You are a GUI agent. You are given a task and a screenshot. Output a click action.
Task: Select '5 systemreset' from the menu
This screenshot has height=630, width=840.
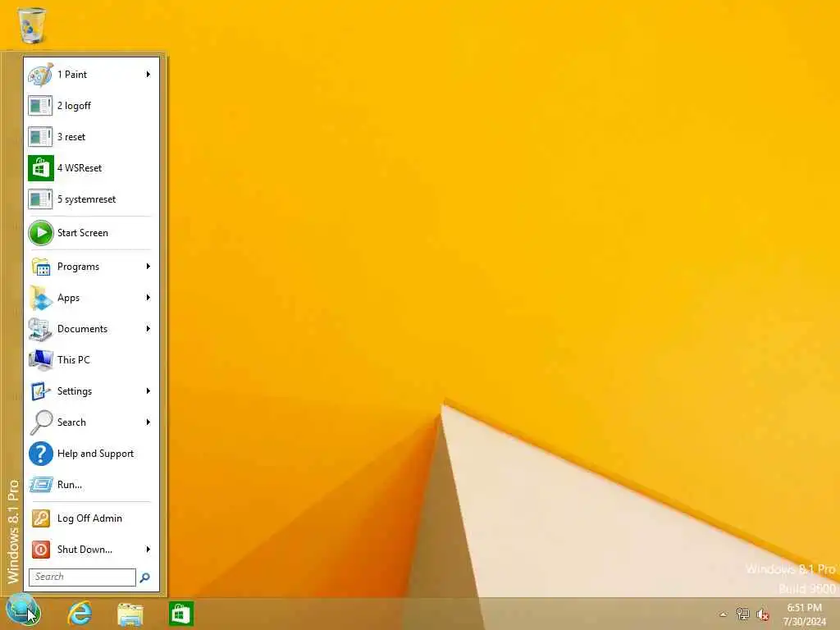click(x=91, y=199)
